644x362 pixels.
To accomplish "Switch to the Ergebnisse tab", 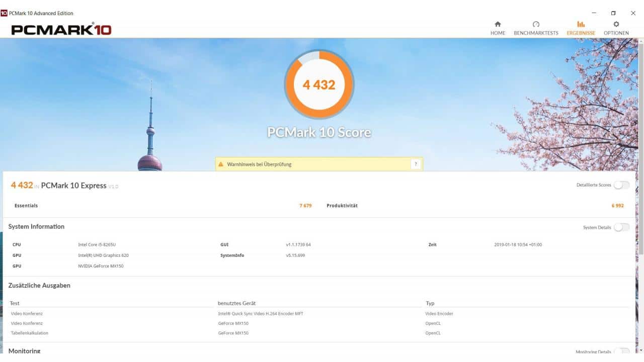I will tap(581, 28).
